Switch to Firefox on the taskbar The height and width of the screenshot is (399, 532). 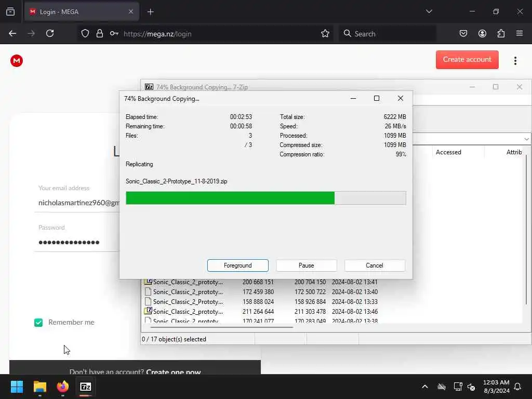point(63,387)
